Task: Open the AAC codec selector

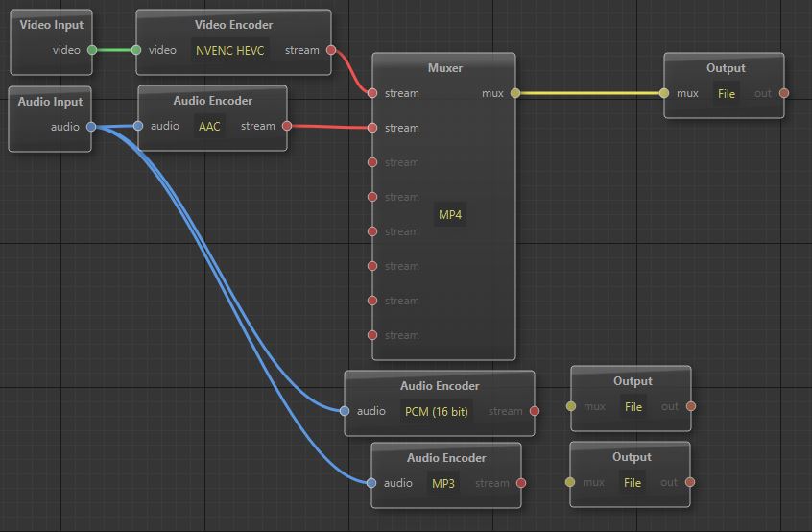Action: click(x=209, y=126)
